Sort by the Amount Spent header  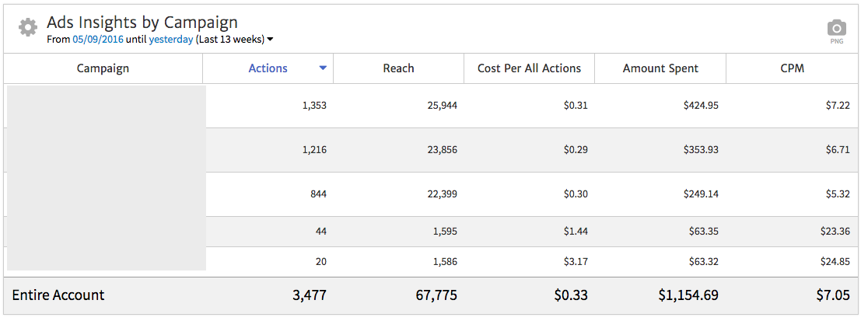[660, 68]
